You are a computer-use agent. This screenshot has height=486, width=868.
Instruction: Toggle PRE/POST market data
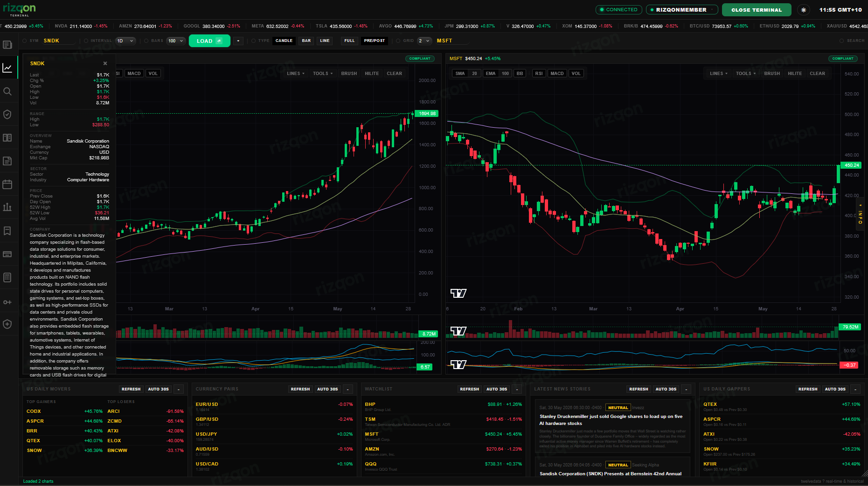click(x=375, y=41)
